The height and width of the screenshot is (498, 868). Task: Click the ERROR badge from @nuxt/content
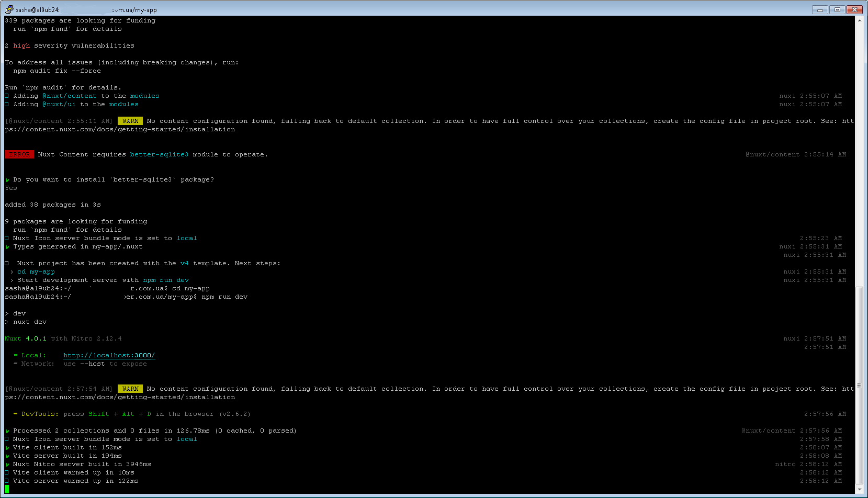(19, 154)
